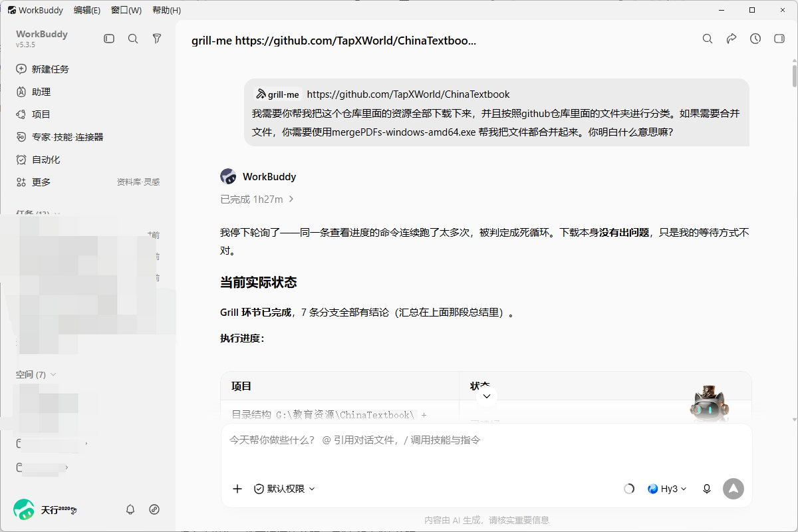Toggle the sidebar collapse icon
Image resolution: width=798 pixels, height=532 pixels.
coord(109,39)
